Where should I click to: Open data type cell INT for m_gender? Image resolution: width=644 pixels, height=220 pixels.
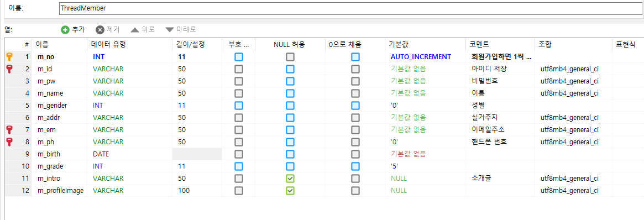point(98,106)
